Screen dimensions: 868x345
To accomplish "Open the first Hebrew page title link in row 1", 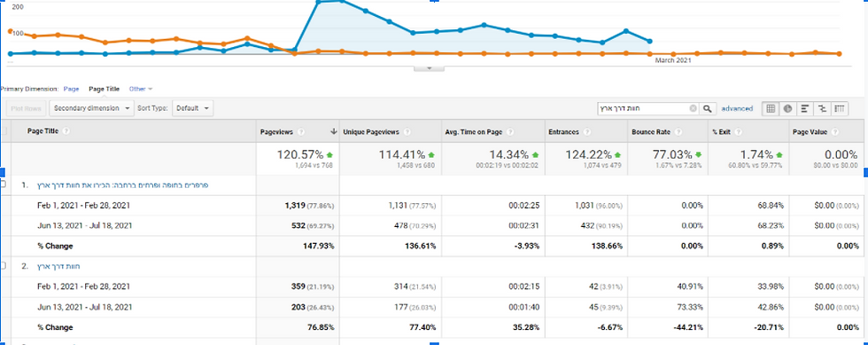I will point(123,185).
